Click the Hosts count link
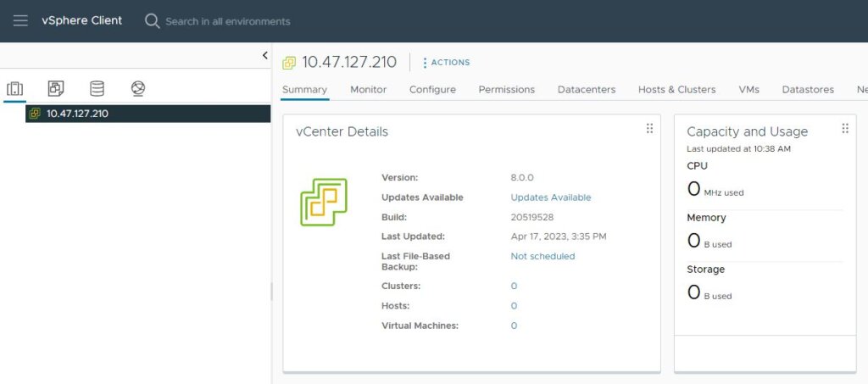868x384 pixels. [x=514, y=306]
